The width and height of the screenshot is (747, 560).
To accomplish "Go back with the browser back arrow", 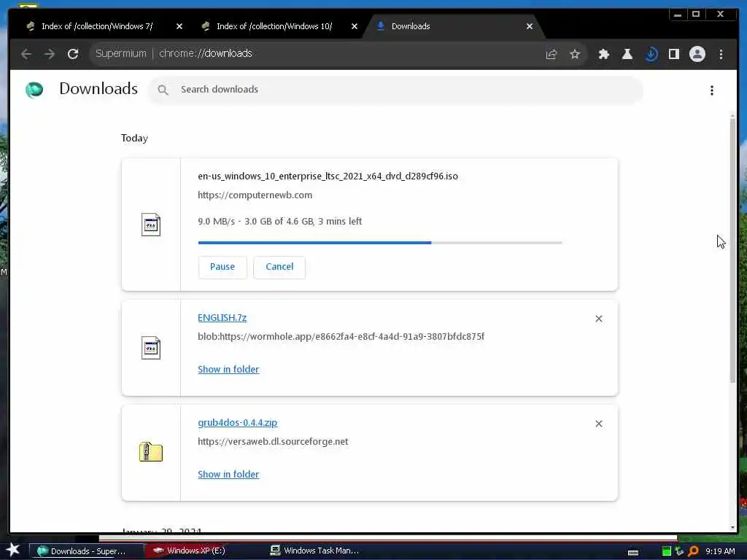I will click(x=26, y=54).
